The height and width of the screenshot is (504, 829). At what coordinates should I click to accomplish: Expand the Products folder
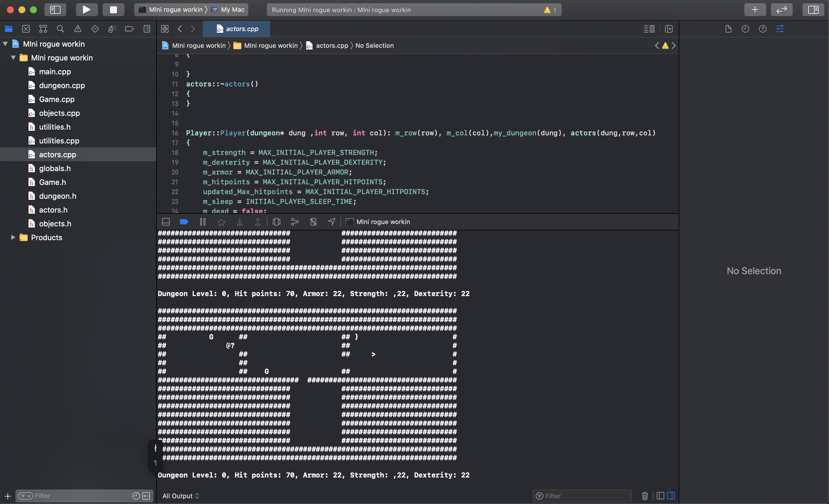13,237
